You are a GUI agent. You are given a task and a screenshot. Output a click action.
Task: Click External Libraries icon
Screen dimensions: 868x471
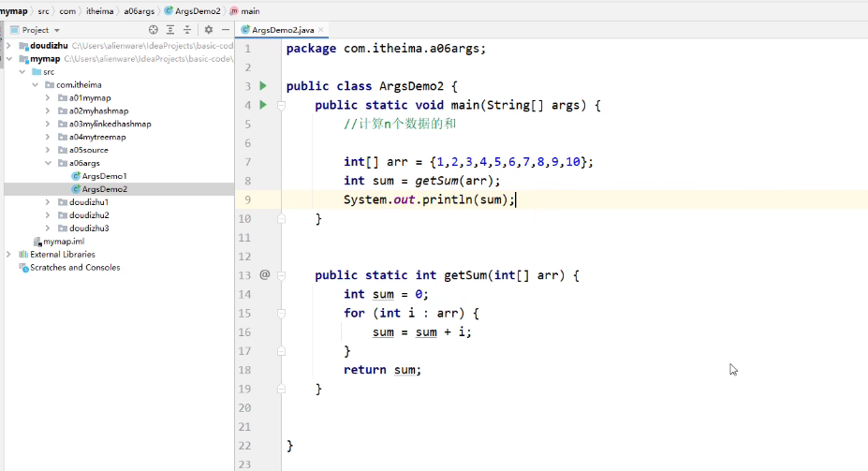click(x=23, y=255)
